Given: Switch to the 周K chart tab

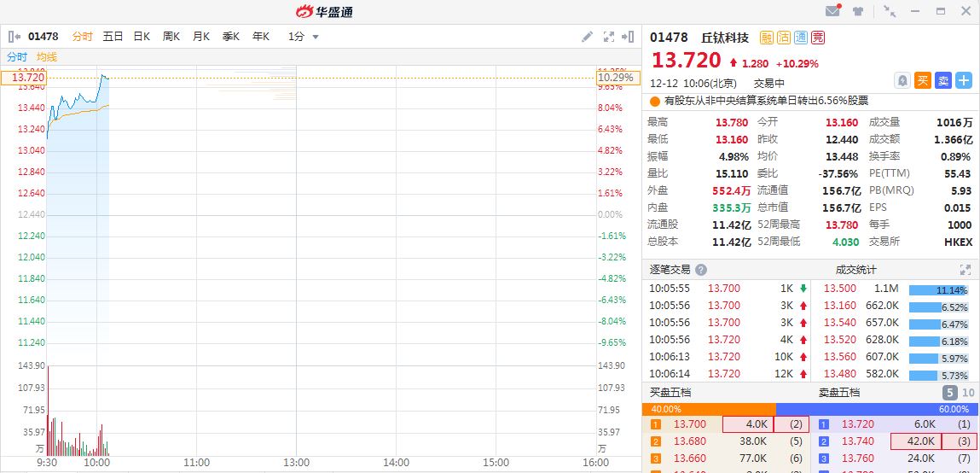Looking at the screenshot, I should point(171,37).
